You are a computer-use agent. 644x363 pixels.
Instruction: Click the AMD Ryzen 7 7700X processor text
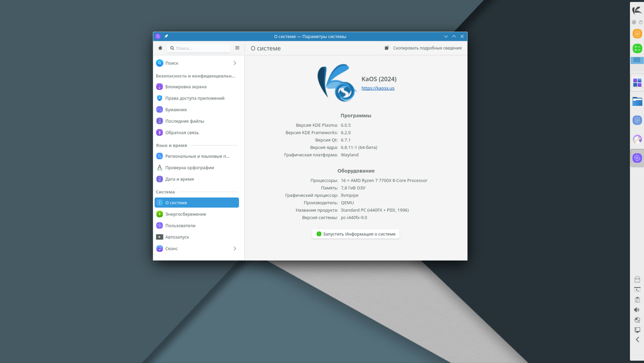384,181
